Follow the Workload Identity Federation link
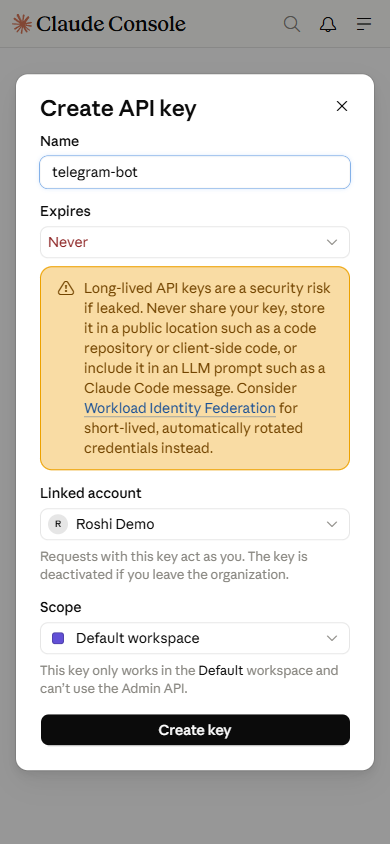390x844 pixels. tap(180, 408)
